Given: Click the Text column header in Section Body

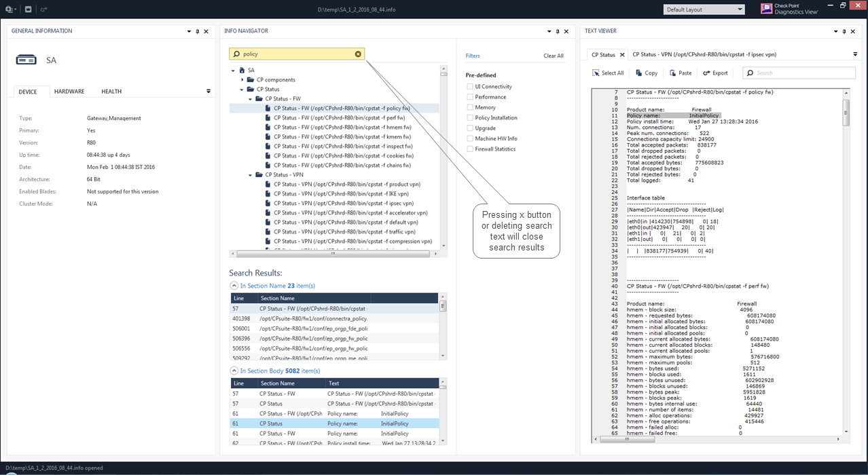Looking at the screenshot, I should 382,383.
